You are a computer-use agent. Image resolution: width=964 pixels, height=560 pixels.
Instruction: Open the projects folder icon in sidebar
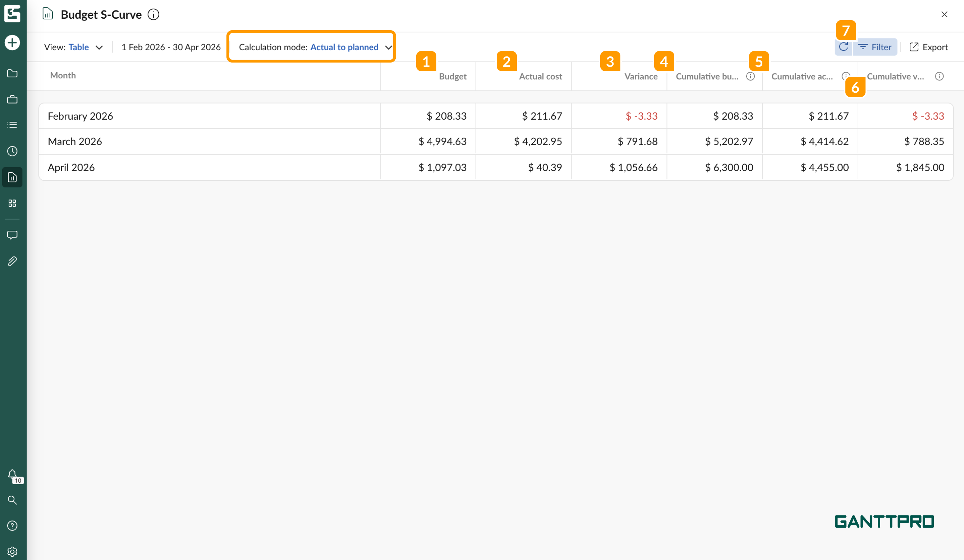(x=12, y=73)
